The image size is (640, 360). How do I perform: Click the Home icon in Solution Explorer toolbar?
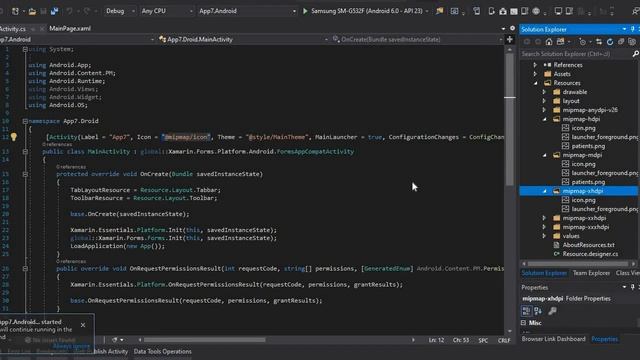549,42
